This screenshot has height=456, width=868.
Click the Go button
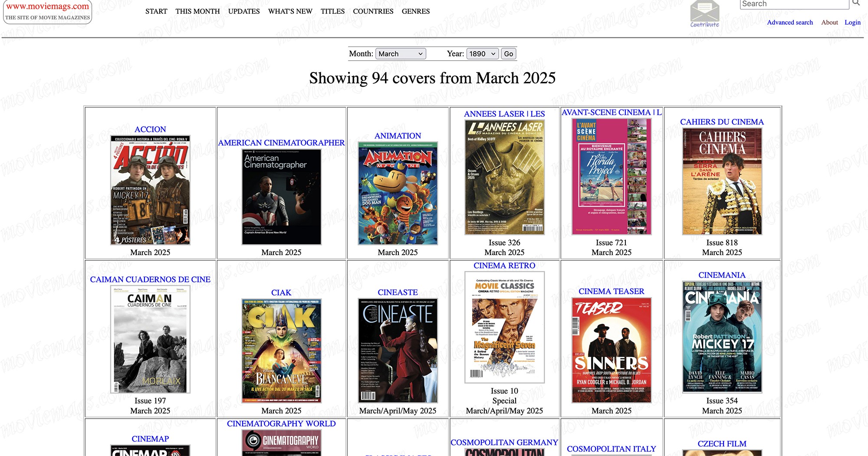[x=509, y=54]
